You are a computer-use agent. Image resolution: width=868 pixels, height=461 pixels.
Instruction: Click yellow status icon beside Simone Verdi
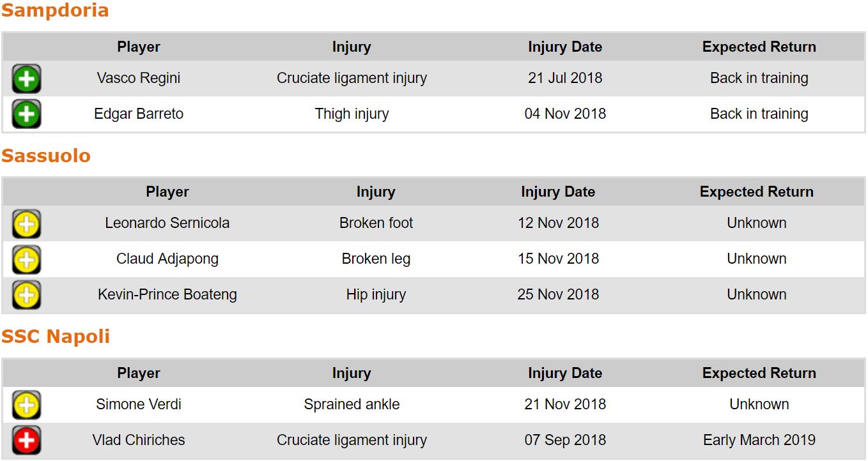(x=26, y=405)
